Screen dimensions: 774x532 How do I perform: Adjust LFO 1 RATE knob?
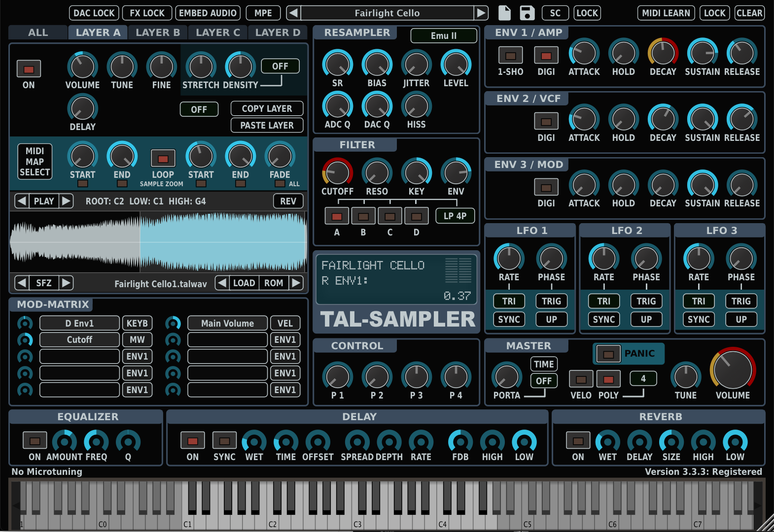(509, 258)
